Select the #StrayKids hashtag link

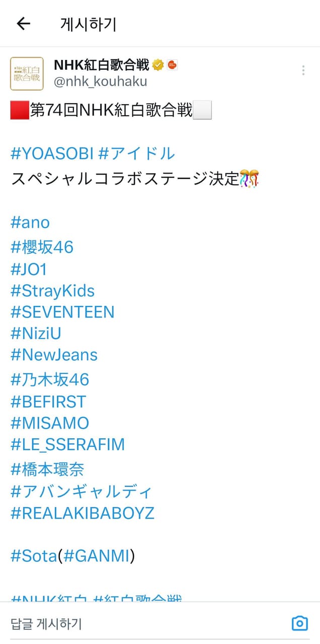[52, 291]
